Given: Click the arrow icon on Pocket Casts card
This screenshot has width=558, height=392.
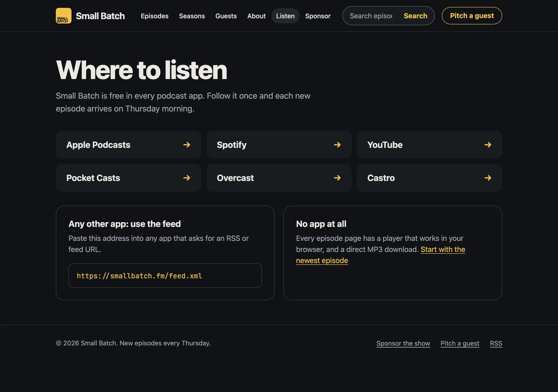Looking at the screenshot, I should point(187,178).
